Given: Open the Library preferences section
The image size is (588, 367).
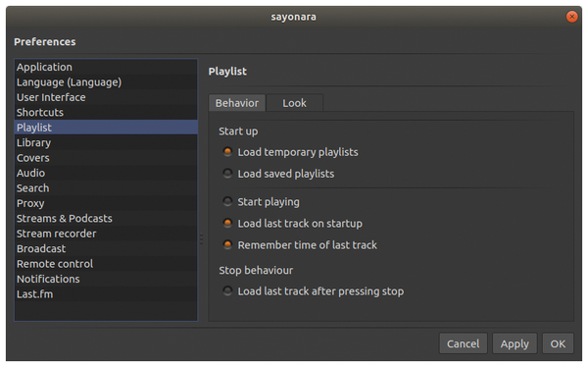Looking at the screenshot, I should click(x=106, y=142).
